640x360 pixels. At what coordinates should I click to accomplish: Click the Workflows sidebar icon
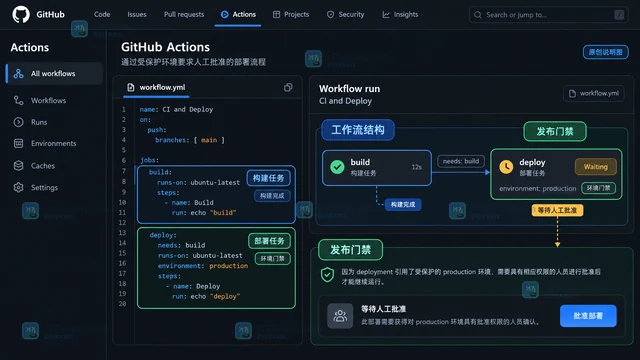point(18,100)
